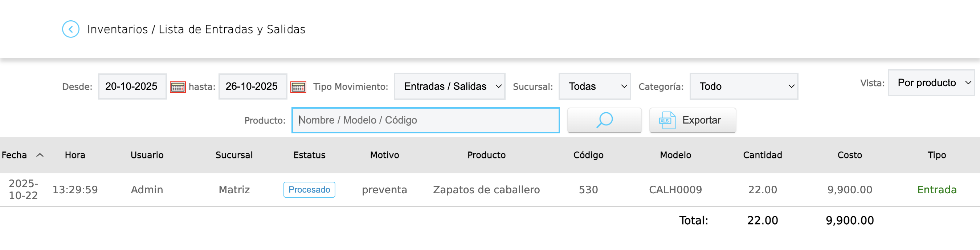The height and width of the screenshot is (250, 980).
Task: Change the Vista selector
Action: [x=931, y=83]
